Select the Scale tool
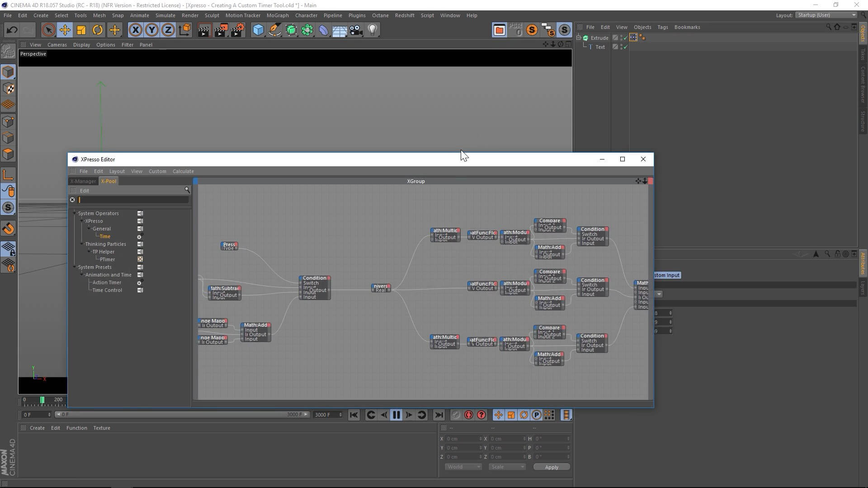The height and width of the screenshot is (488, 868). (81, 30)
